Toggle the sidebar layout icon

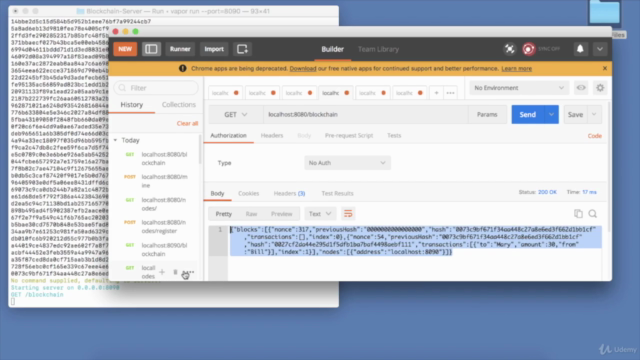click(151, 49)
